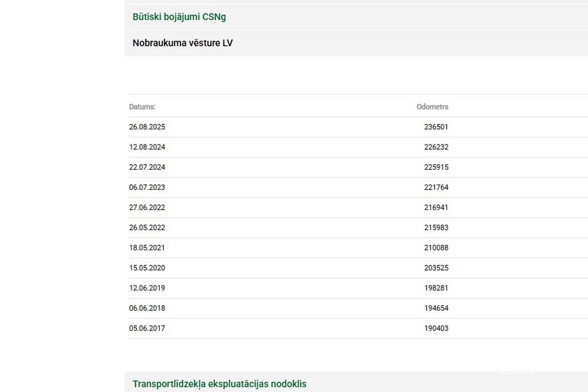The height and width of the screenshot is (392, 588).
Task: Click odometer value 216941
Action: coord(436,207)
